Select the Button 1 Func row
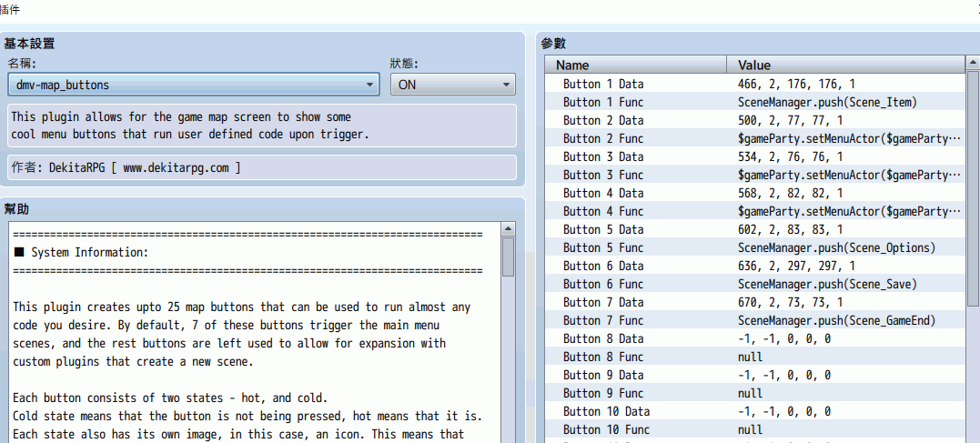The height and width of the screenshot is (443, 980). coord(755,102)
